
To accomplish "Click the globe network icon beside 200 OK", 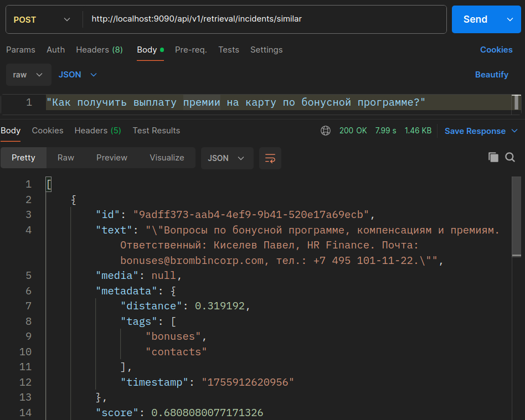I will click(x=327, y=131).
